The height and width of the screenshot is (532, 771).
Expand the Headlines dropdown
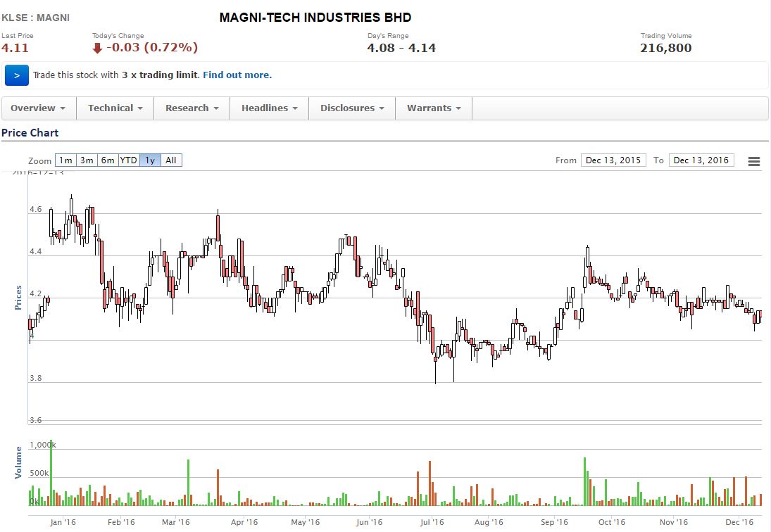tap(270, 108)
